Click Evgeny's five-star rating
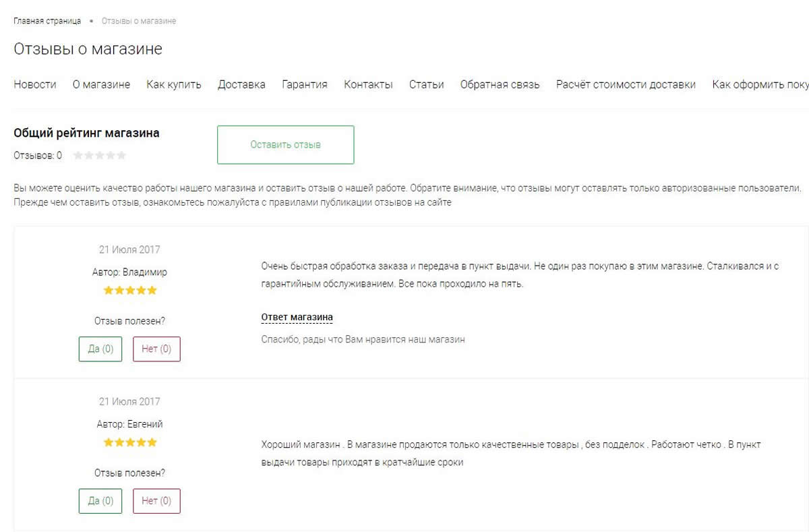Image resolution: width=809 pixels, height=532 pixels. click(130, 443)
